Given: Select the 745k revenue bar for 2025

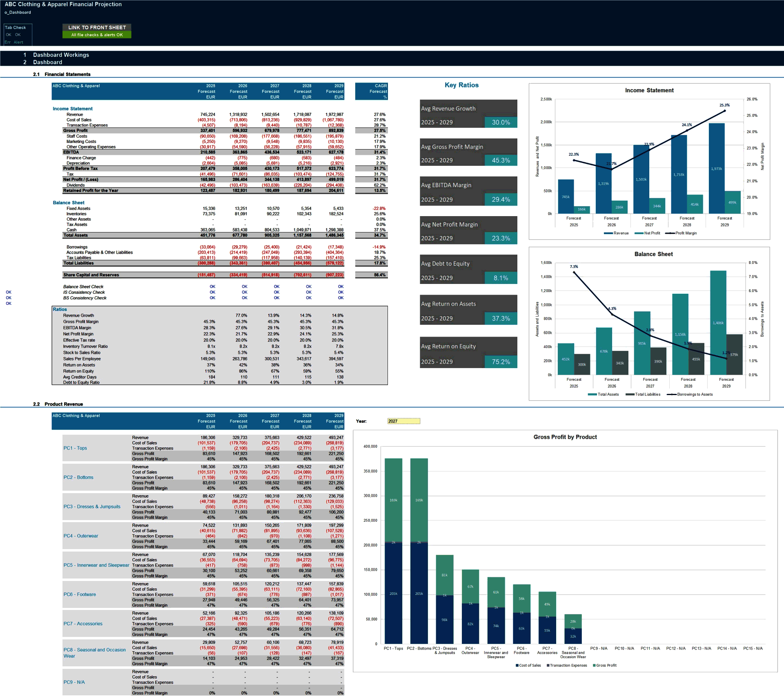Looking at the screenshot, I should [x=566, y=197].
